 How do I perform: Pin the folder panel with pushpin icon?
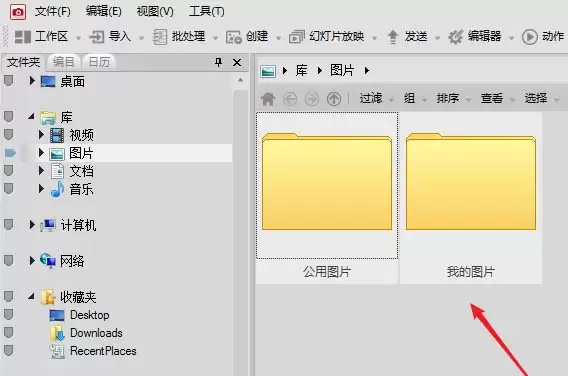tap(218, 62)
